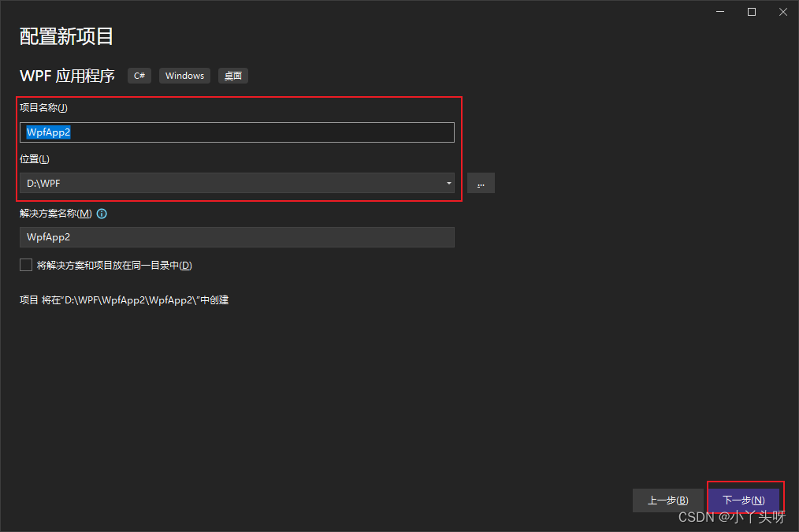Click the minimize window icon
799x532 pixels.
(x=719, y=12)
